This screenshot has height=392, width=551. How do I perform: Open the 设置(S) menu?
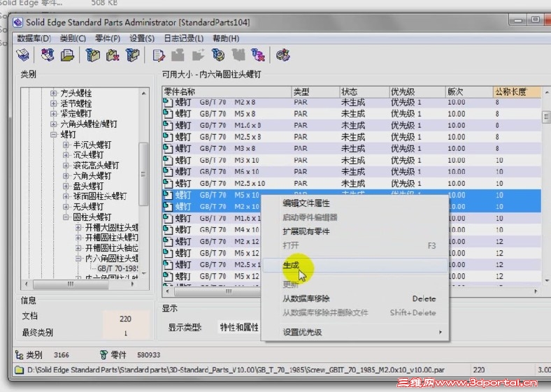coord(142,38)
